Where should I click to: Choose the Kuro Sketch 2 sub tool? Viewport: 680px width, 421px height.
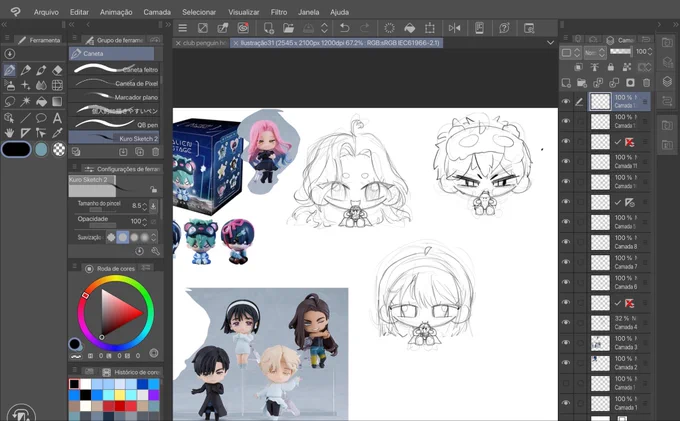[x=114, y=138]
